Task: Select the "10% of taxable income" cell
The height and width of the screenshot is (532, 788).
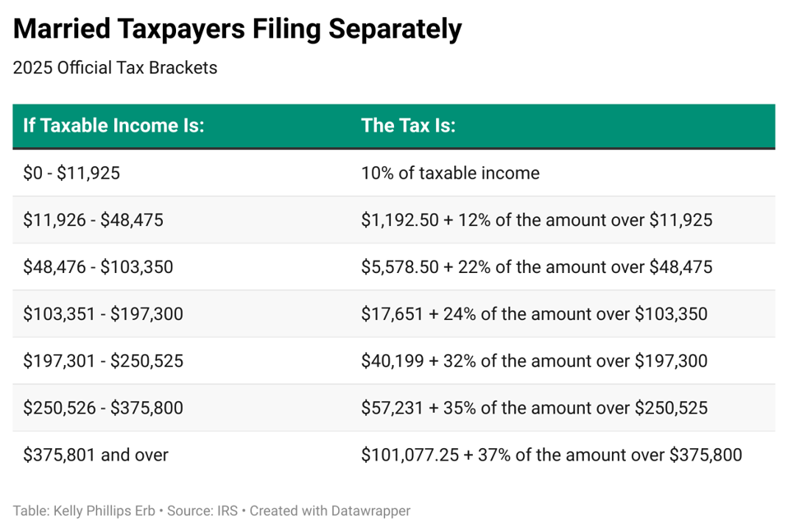Action: click(x=450, y=173)
